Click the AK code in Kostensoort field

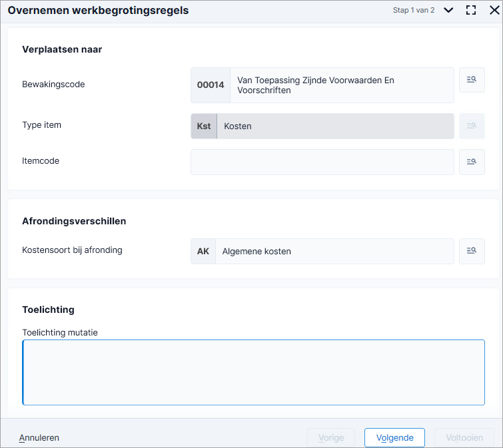pos(203,251)
